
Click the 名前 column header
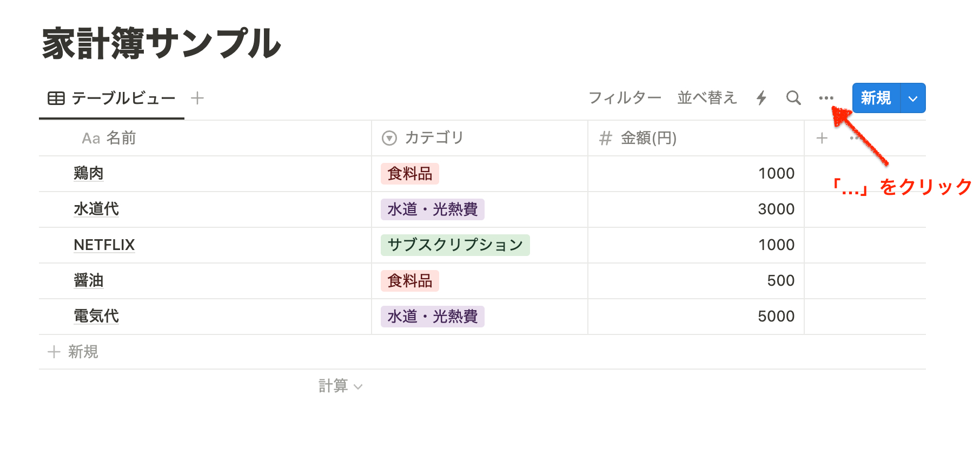[x=121, y=138]
